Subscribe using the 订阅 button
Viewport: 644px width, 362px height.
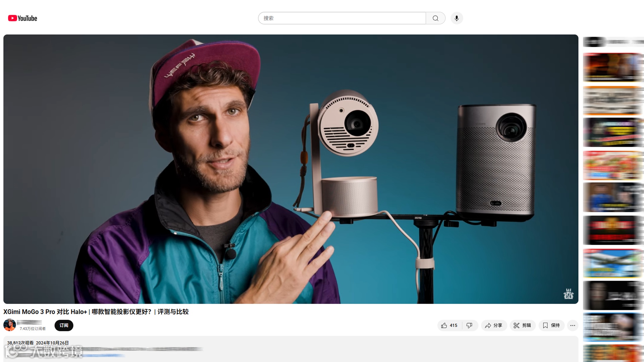tap(64, 325)
